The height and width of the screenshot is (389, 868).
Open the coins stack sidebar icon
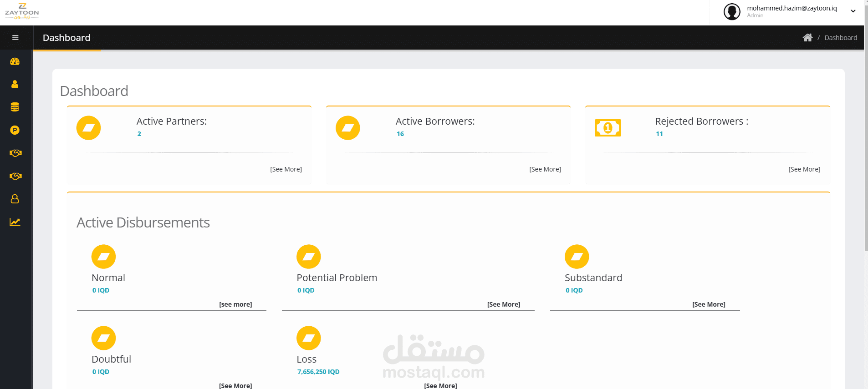tap(15, 107)
